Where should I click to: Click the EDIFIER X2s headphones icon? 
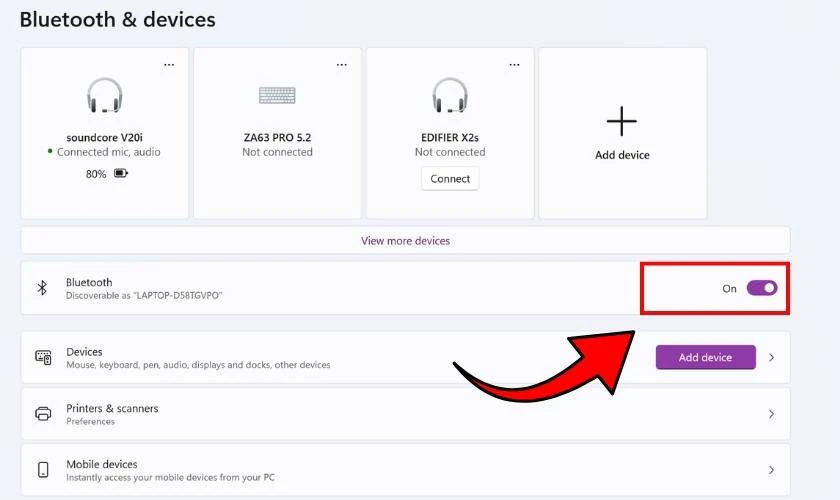(x=450, y=95)
